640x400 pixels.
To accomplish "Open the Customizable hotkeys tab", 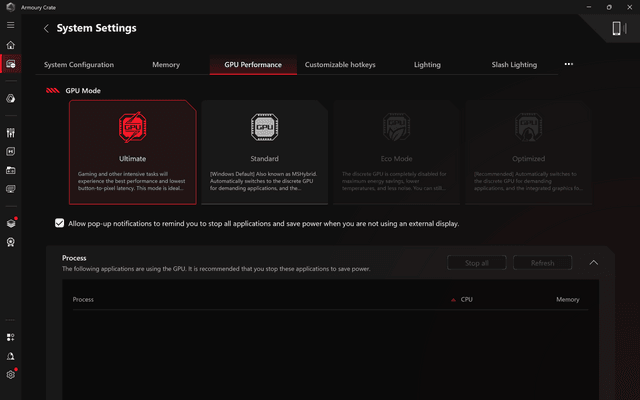I will pyautogui.click(x=340, y=64).
